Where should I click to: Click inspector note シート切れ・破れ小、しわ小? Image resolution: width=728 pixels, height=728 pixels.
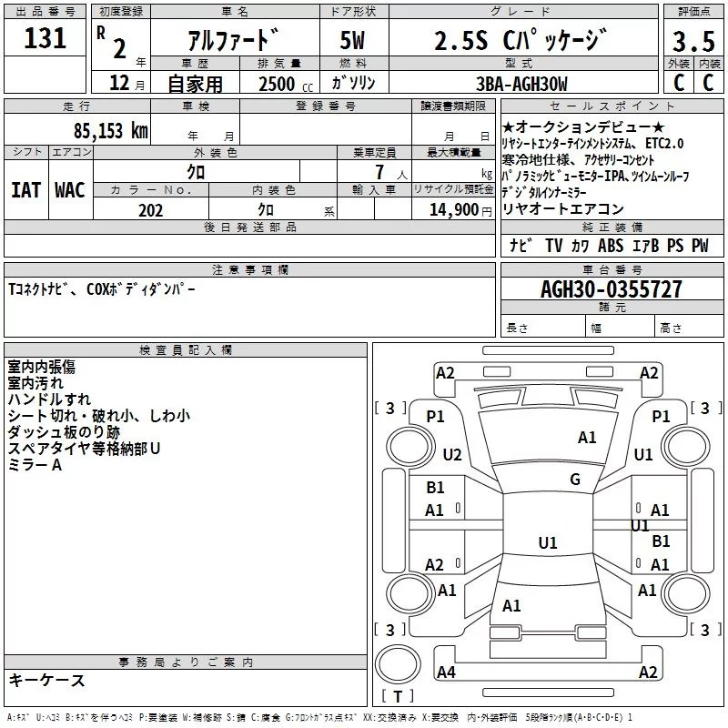[99, 416]
